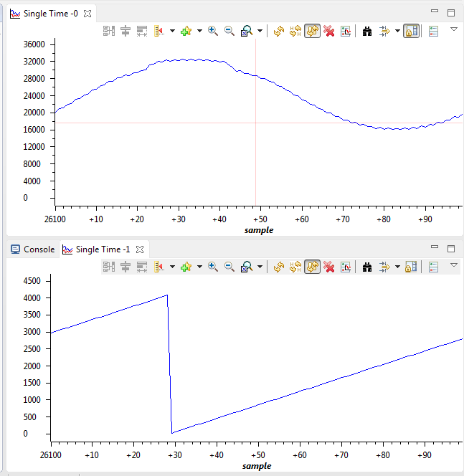Click the 'sample' axis label of Single Time -0
464x476 pixels.
(259, 230)
